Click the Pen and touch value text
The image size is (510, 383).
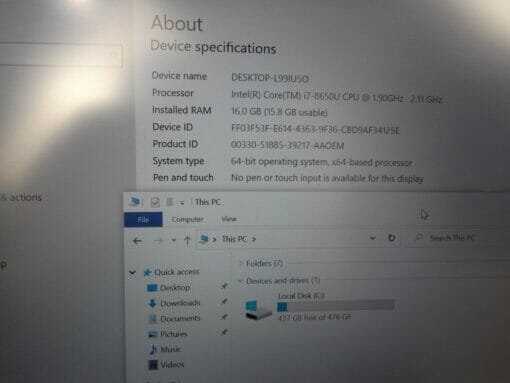click(327, 178)
